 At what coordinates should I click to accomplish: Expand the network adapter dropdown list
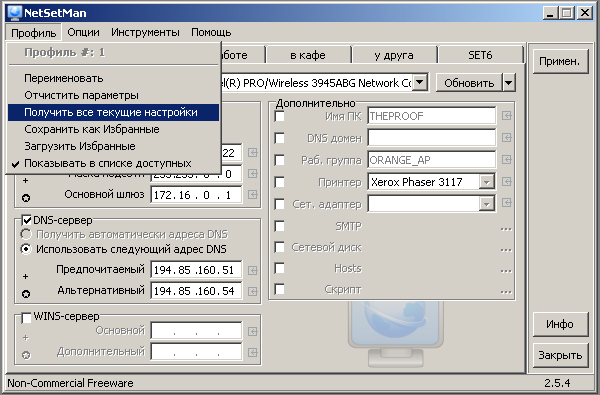point(486,204)
